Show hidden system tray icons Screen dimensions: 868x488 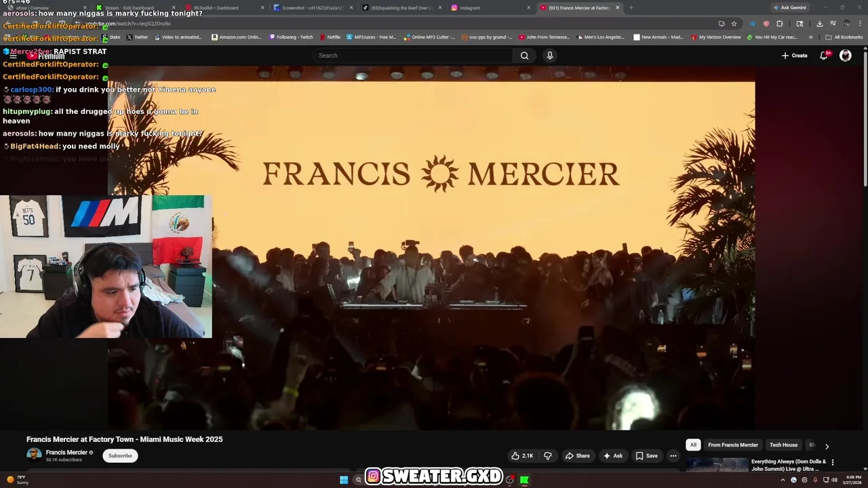[x=783, y=480]
